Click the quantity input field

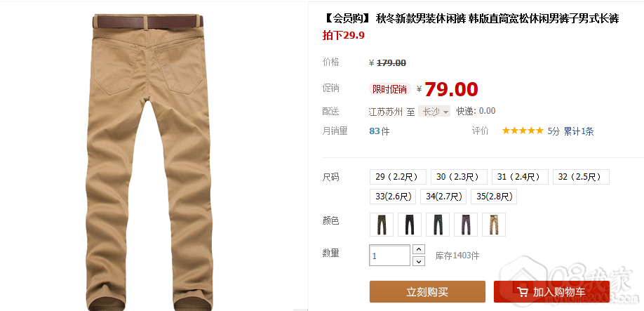390,255
